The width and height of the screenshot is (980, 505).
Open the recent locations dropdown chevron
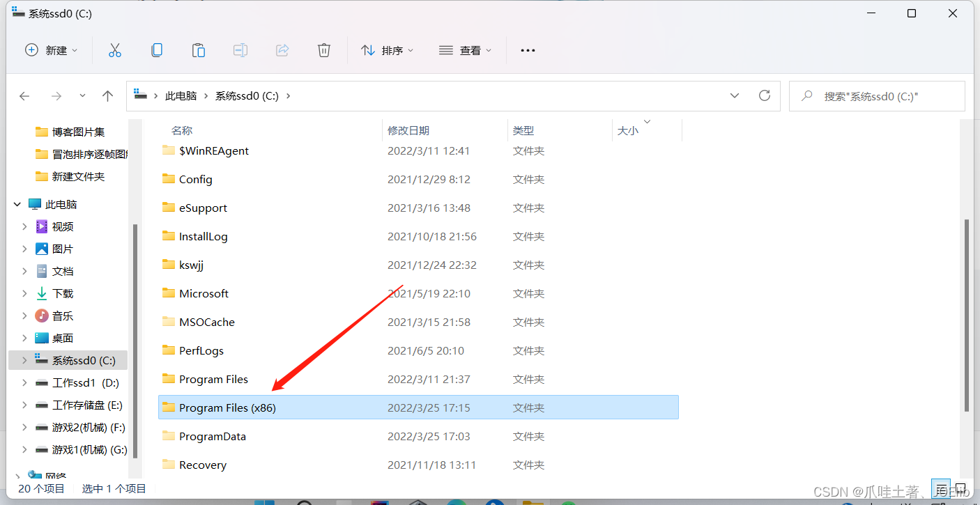point(82,96)
